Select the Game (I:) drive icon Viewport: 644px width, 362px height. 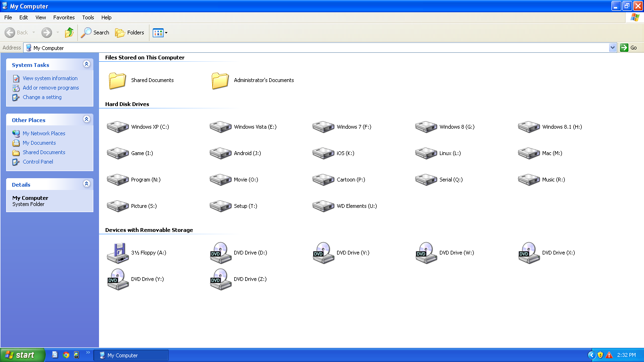[x=118, y=153]
